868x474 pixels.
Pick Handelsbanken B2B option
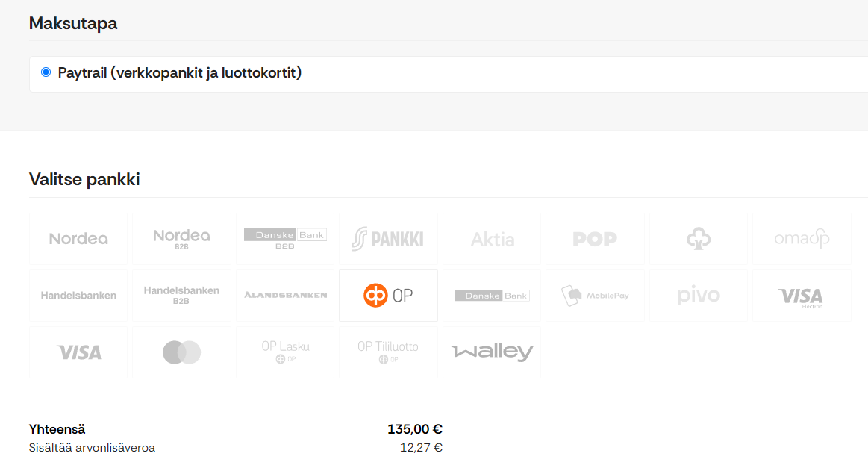point(181,296)
